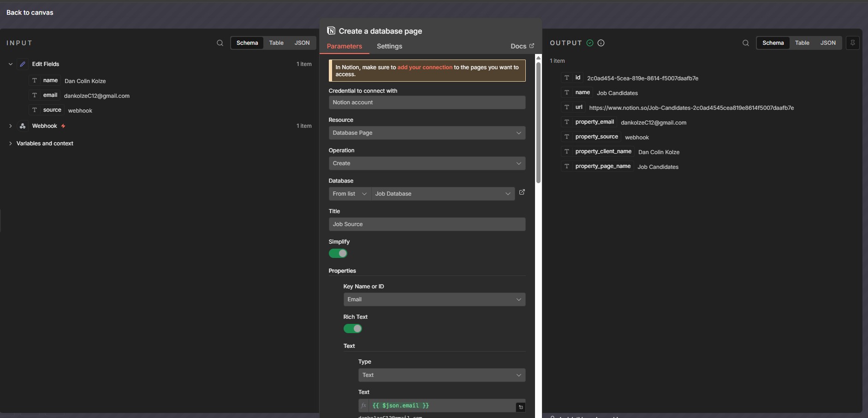This screenshot has height=418, width=868.
Task: Collapse the Edit Fields input section
Action: click(x=11, y=64)
